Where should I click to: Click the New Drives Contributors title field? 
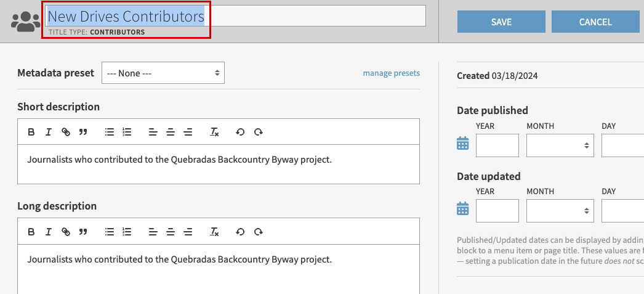236,16
